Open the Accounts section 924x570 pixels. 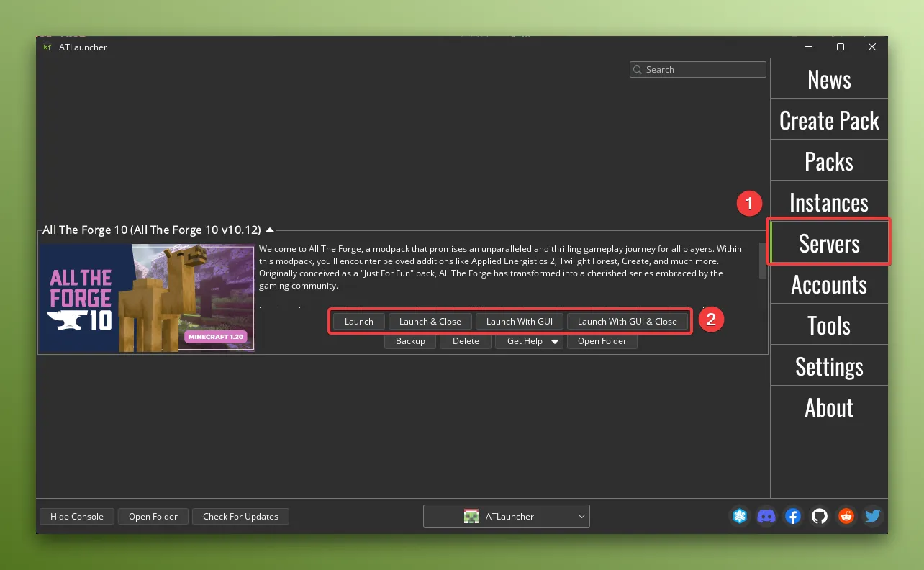(828, 284)
